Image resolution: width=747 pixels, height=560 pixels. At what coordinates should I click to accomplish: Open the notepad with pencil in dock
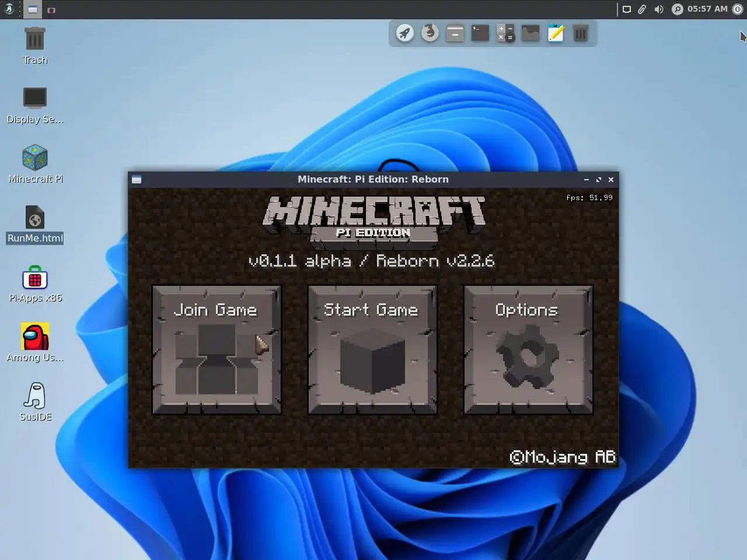pos(556,33)
